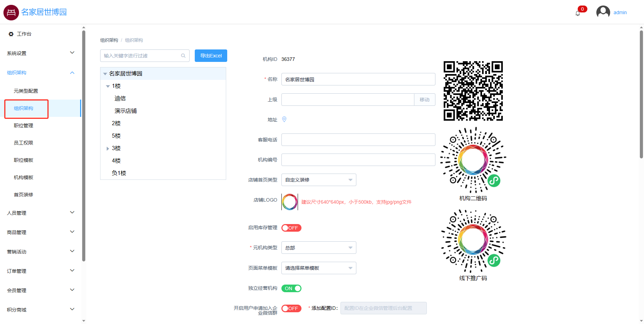The width and height of the screenshot is (644, 324).
Task: Open the 店铺首页类型 dropdown
Action: tap(319, 180)
